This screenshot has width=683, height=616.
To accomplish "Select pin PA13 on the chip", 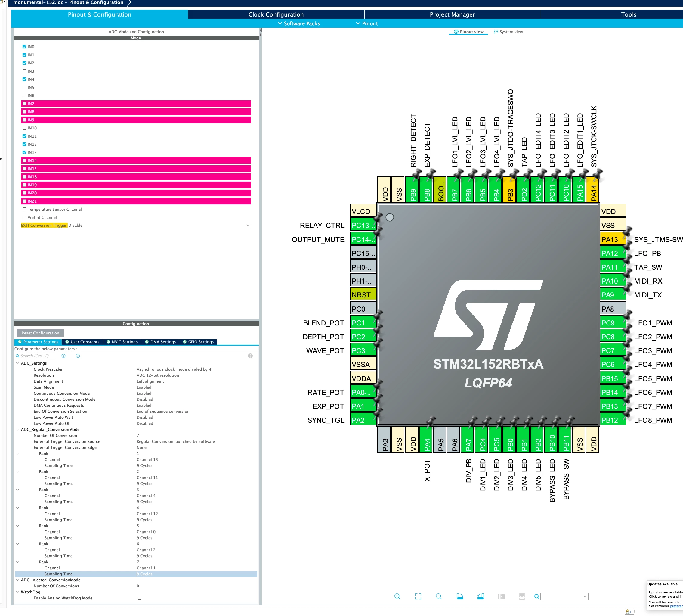I will (613, 239).
